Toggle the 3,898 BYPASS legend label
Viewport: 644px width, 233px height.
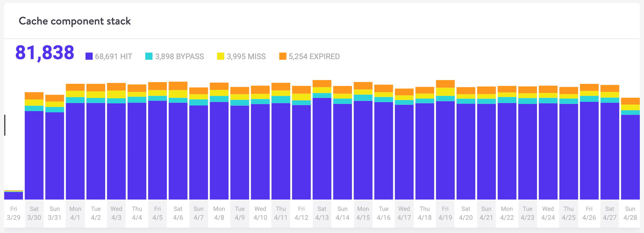(x=179, y=56)
